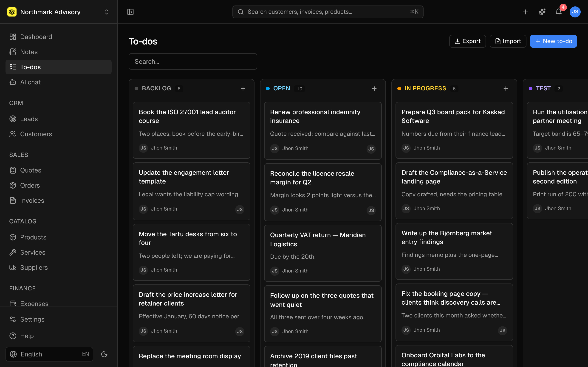
Task: Focus the To-dos search field
Action: coord(193,62)
